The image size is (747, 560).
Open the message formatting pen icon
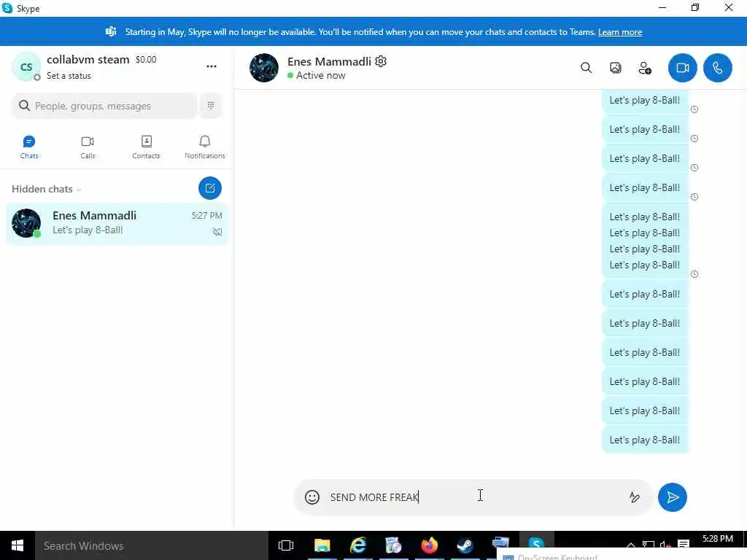click(634, 497)
